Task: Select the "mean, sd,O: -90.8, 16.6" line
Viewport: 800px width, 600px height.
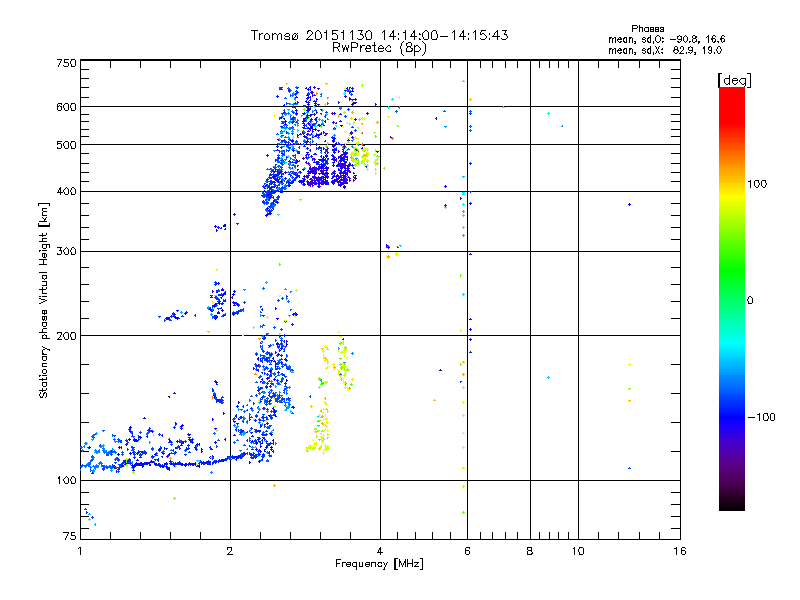Action: (x=666, y=39)
